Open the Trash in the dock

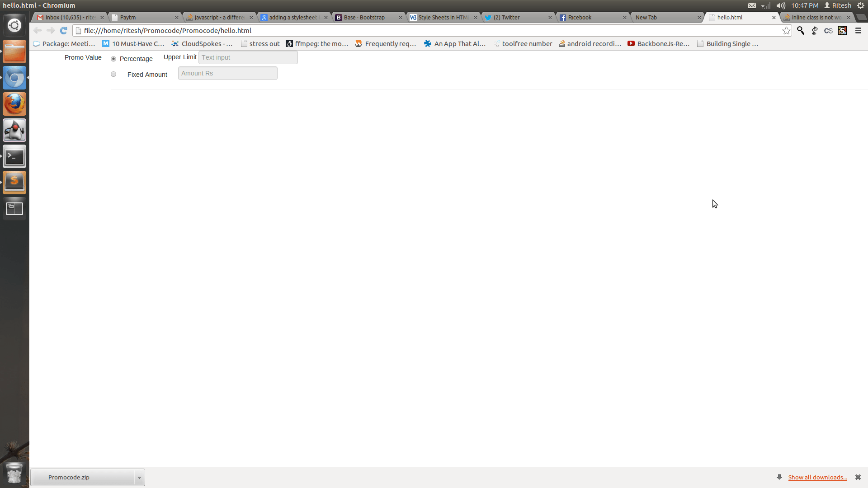[14, 473]
